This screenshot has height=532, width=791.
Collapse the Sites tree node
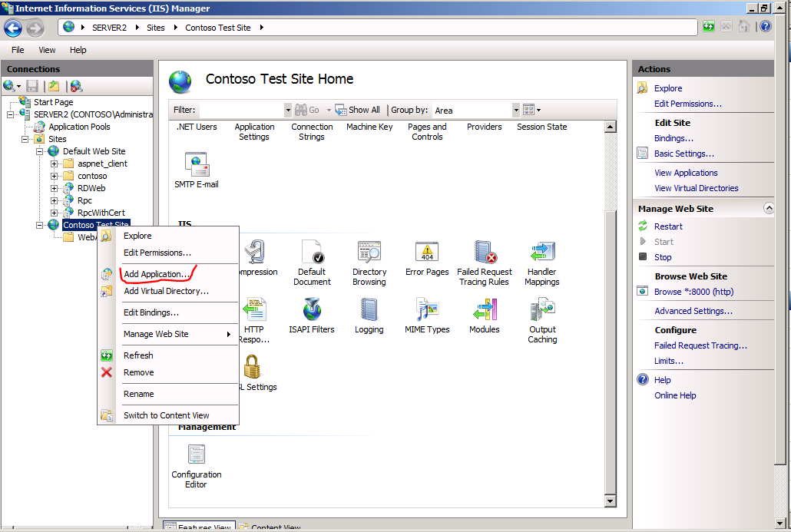pos(25,139)
